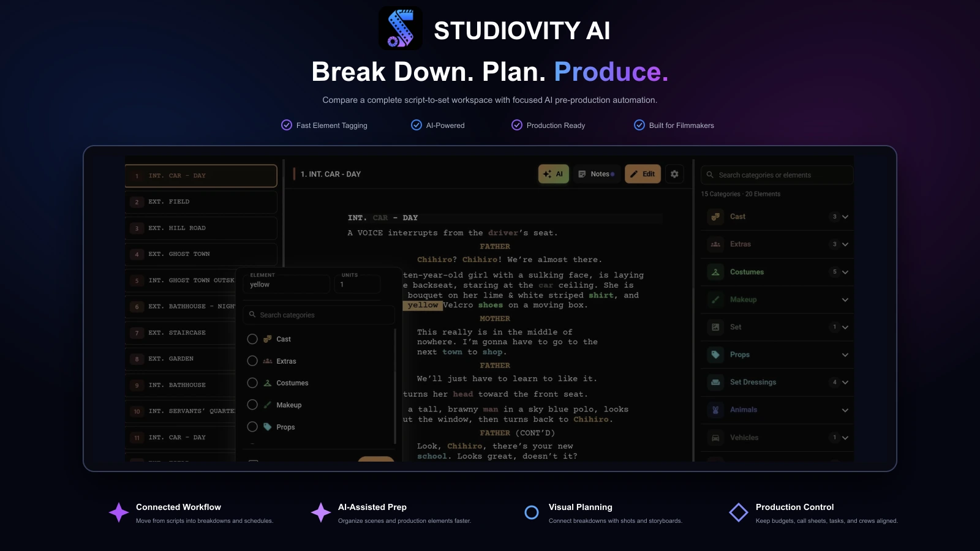Screen dimensions: 980x551
Task: Click the Costumes hanger icon in the right panel
Action: click(715, 272)
